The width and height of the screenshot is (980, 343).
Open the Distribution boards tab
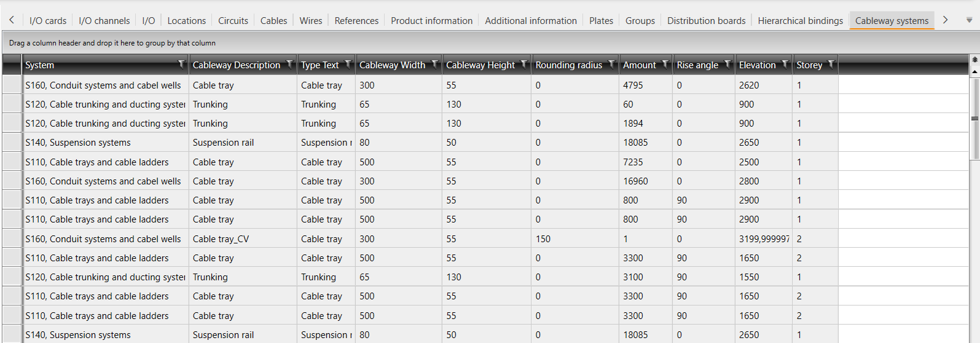tap(706, 21)
